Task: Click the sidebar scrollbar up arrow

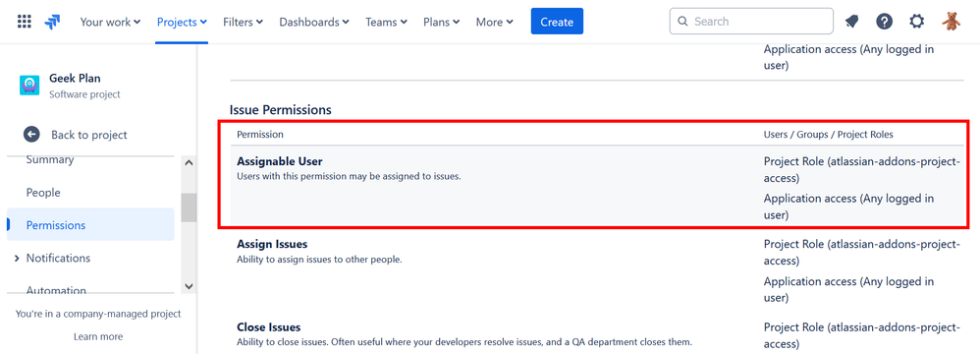Action: coord(190,162)
